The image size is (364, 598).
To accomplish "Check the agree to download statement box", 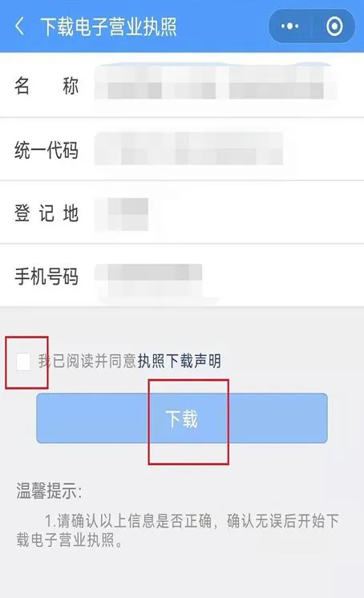I will (x=24, y=362).
